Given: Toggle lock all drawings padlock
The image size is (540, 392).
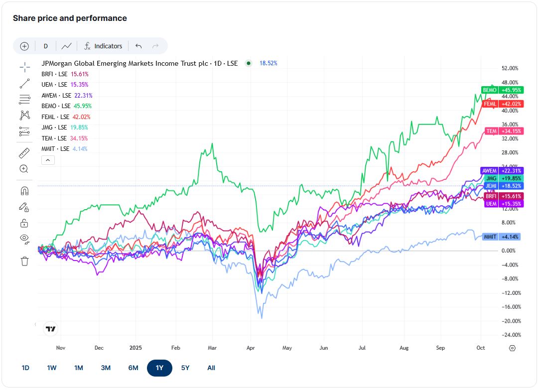Looking at the screenshot, I should coord(24,223).
